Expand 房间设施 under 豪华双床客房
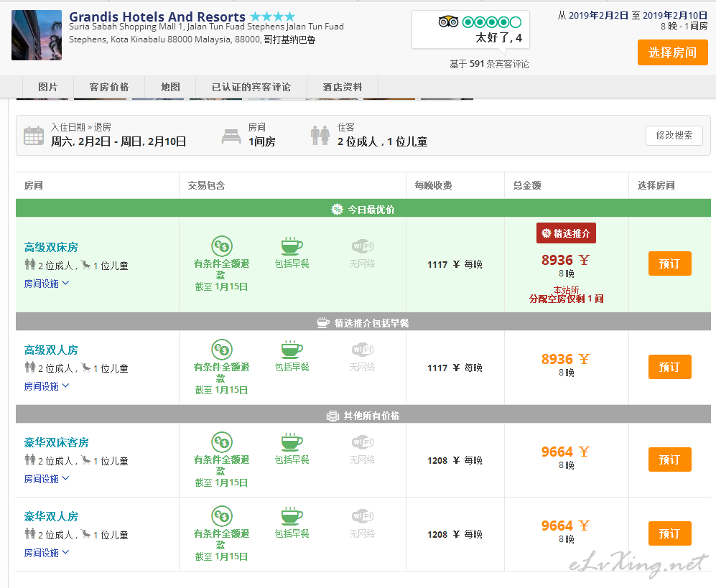 tap(47, 479)
